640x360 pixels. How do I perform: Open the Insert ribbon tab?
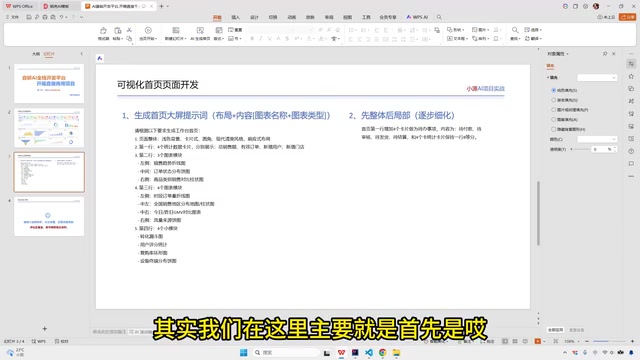pos(236,17)
